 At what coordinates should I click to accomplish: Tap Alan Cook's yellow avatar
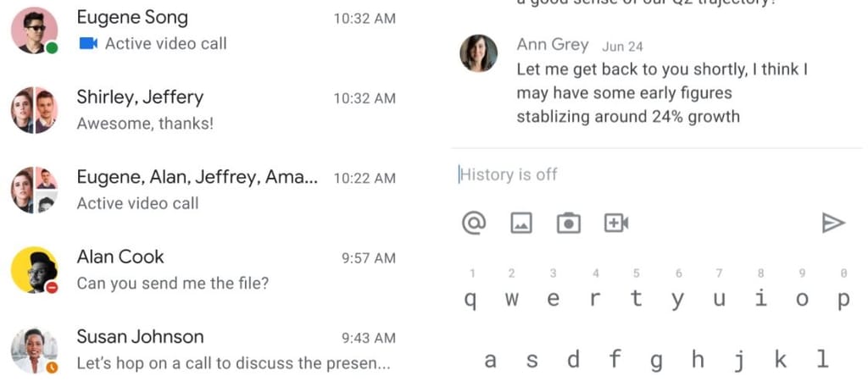click(34, 270)
